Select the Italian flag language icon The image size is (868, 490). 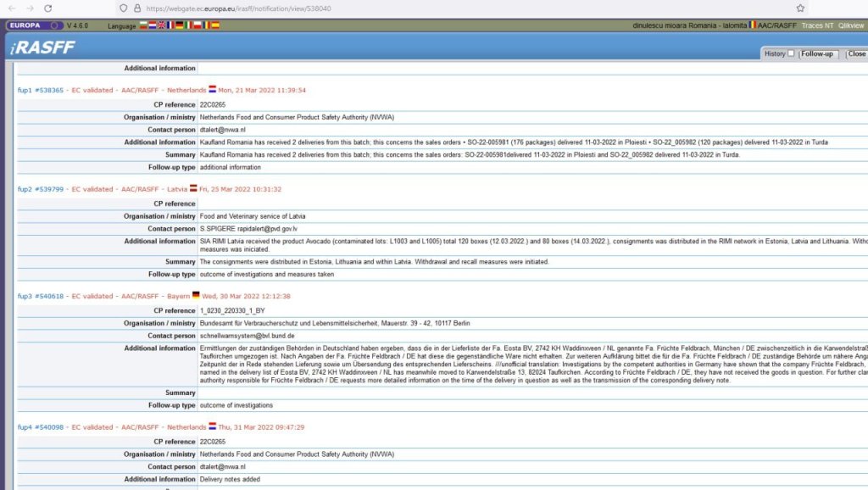187,25
